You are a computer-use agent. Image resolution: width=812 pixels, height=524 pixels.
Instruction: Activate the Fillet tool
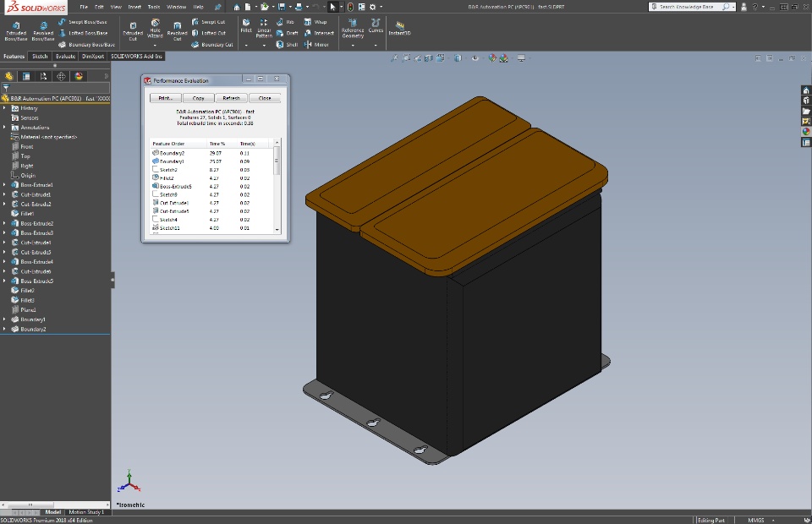(x=246, y=25)
